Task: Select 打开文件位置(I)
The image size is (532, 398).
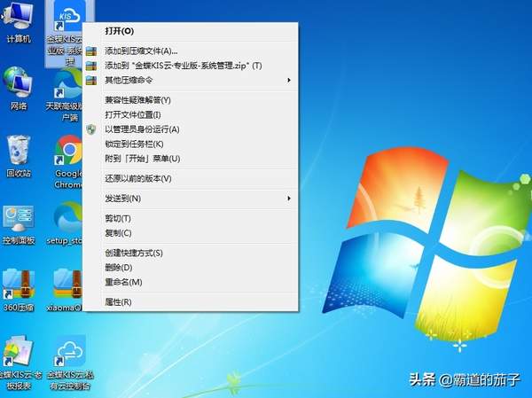Action: (191, 114)
